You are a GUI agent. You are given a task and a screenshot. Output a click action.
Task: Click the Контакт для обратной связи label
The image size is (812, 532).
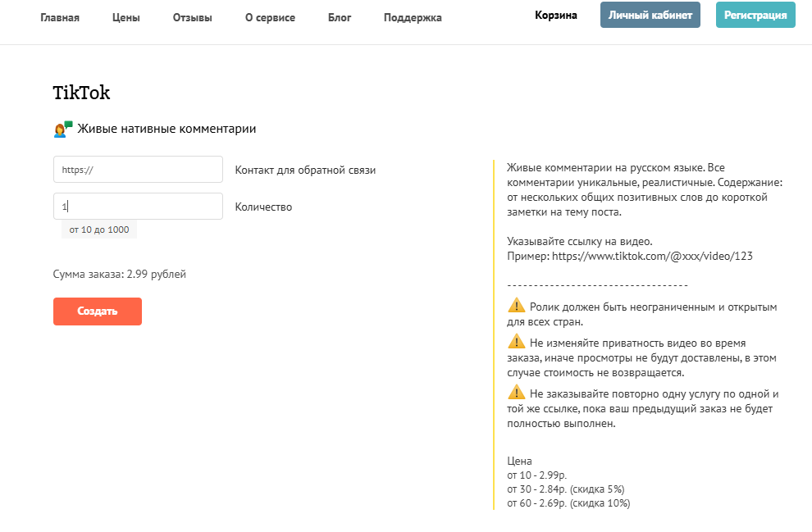point(306,171)
